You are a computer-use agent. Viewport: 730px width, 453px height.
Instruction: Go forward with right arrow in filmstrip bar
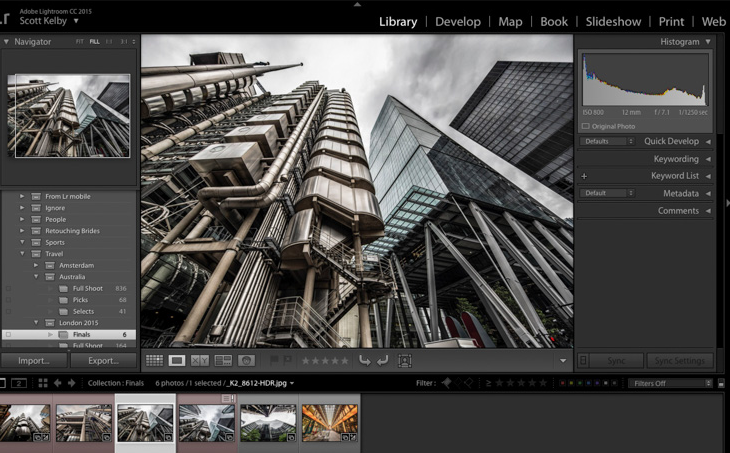tap(72, 383)
